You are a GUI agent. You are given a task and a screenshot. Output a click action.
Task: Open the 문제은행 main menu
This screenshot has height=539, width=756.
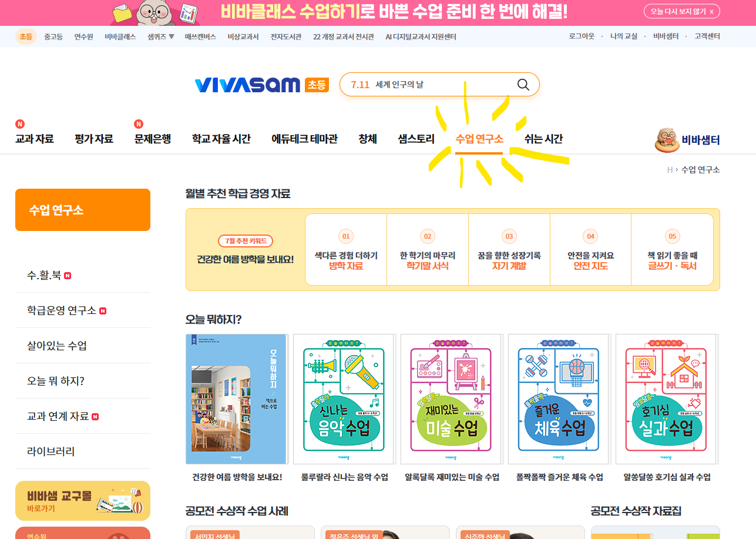[x=153, y=139]
